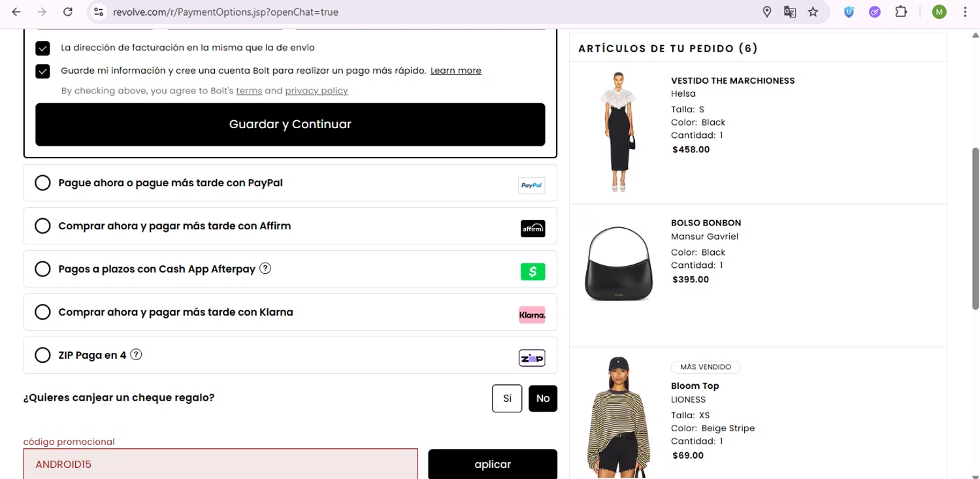The height and width of the screenshot is (479, 980).
Task: Choose No for gift certificate redemption
Action: tap(543, 399)
